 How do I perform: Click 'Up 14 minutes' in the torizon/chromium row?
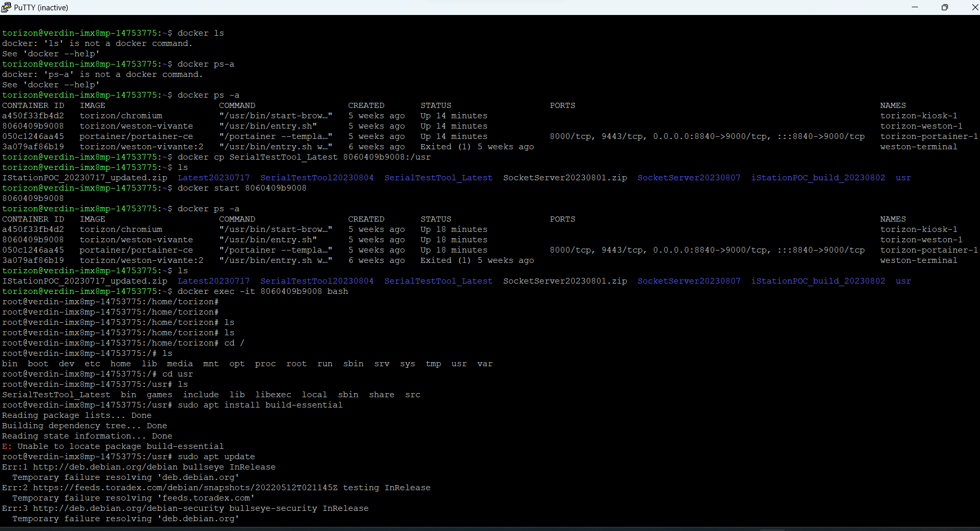click(454, 116)
